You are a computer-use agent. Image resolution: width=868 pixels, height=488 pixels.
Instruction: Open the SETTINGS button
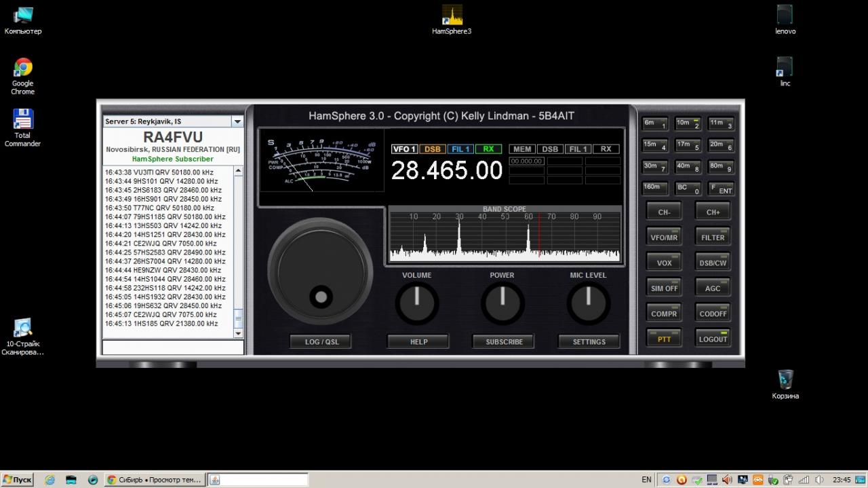589,341
